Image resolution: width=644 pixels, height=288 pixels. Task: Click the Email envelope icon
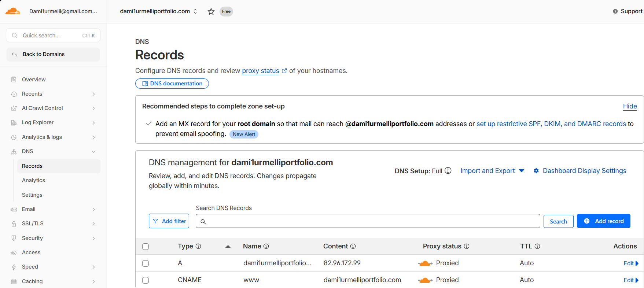[14, 210]
